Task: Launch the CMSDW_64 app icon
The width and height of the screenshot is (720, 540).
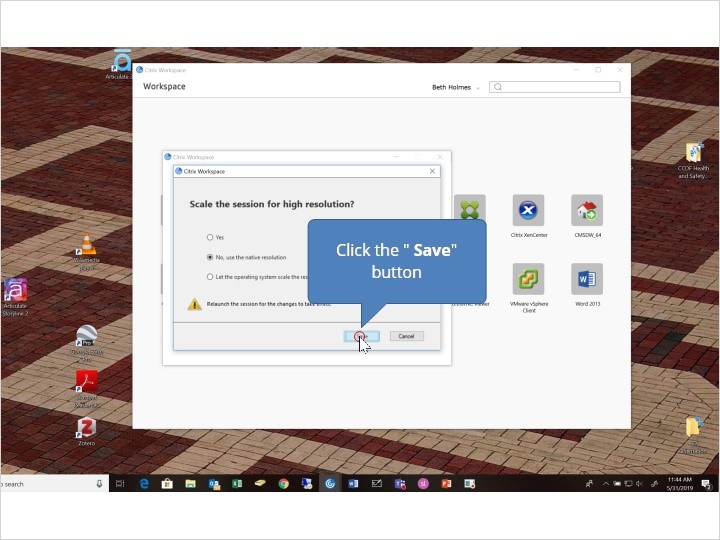Action: 587,210
